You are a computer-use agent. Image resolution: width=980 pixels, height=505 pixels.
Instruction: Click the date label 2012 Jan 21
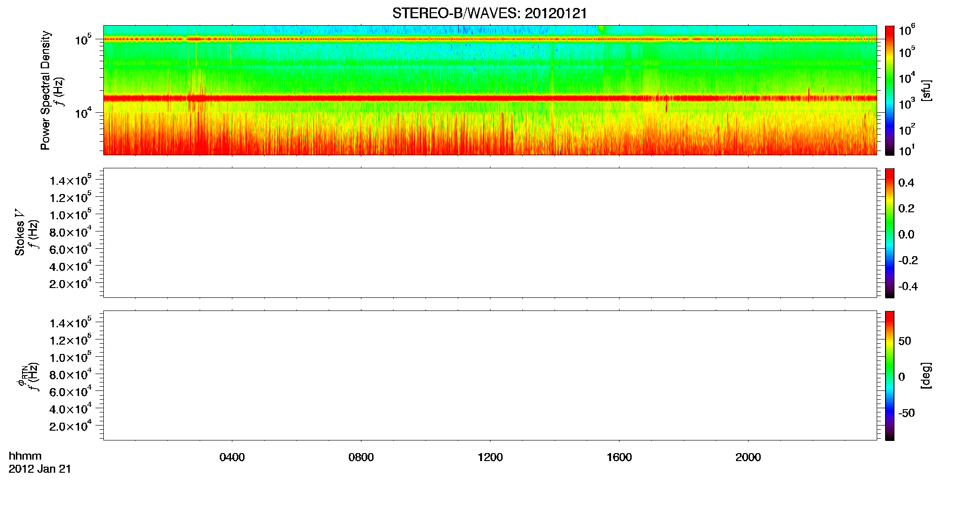pos(40,469)
